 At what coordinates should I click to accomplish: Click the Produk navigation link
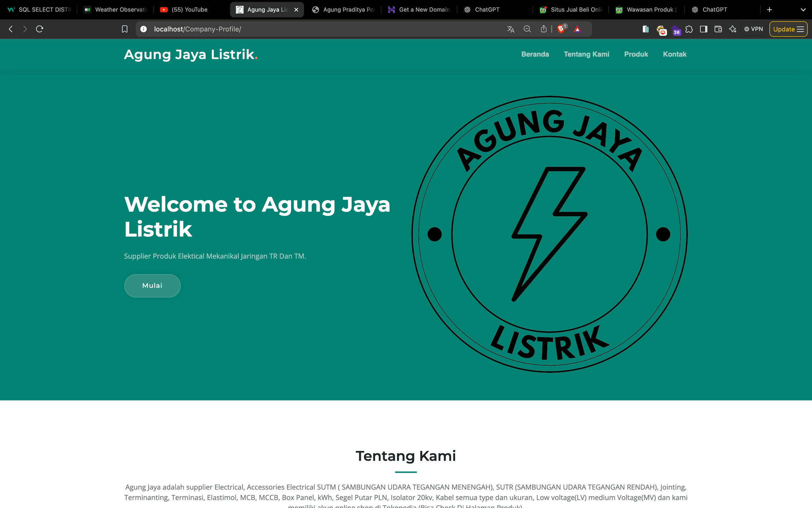636,54
